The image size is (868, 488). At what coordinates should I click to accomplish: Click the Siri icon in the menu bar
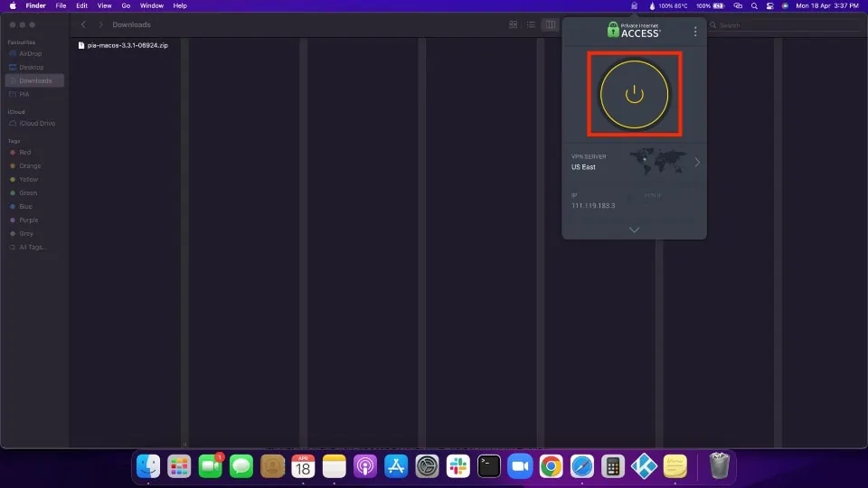tap(785, 5)
